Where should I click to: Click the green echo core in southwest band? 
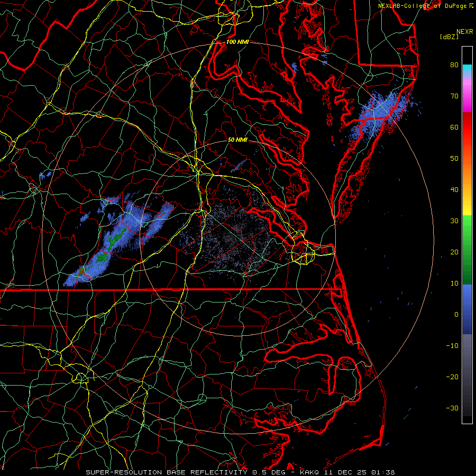tap(102, 258)
